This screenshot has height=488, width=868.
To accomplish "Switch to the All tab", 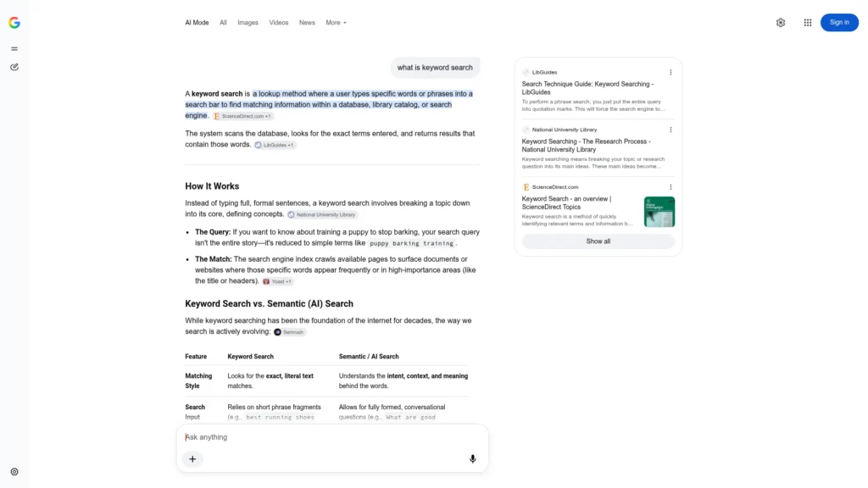I will tap(223, 23).
